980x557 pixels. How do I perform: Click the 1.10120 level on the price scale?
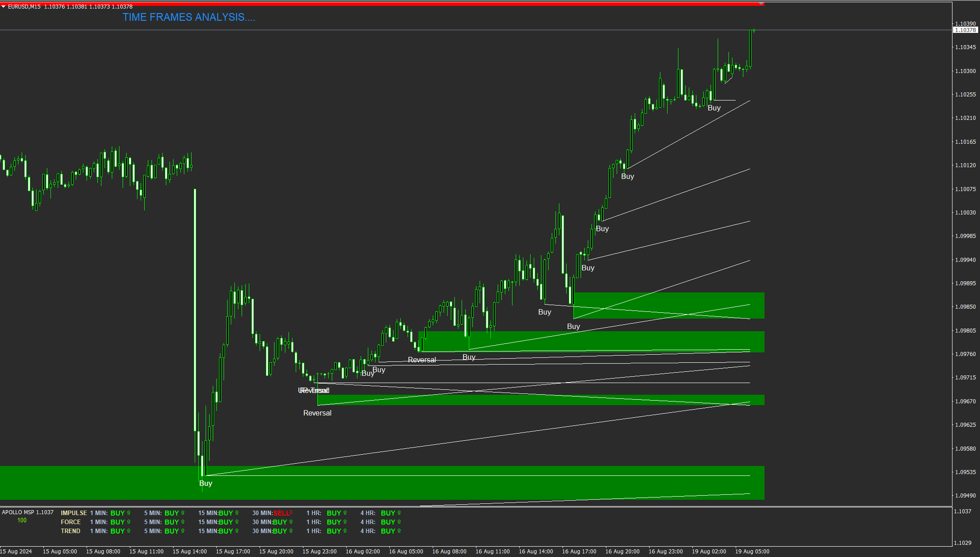pyautogui.click(x=965, y=165)
